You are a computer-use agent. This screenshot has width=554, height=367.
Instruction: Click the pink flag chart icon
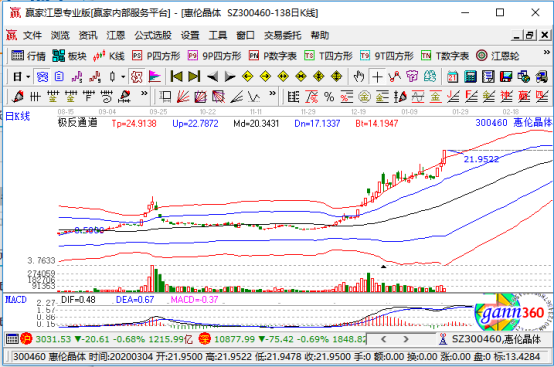(x=154, y=77)
